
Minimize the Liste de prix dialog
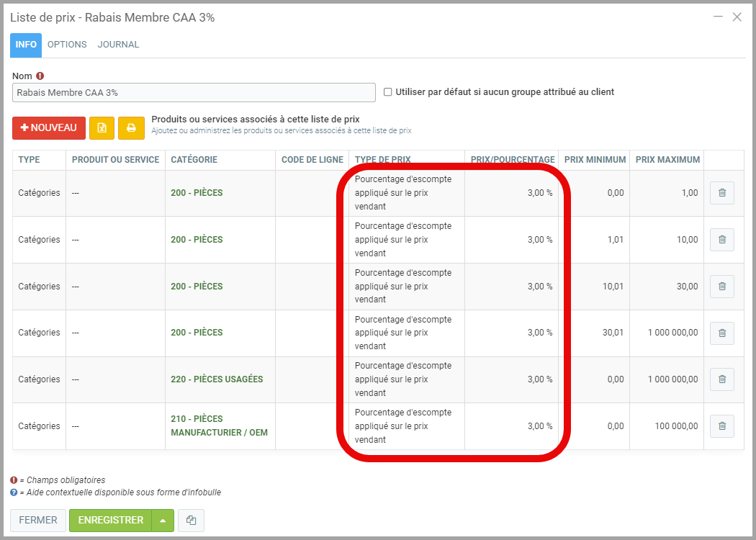pyautogui.click(x=718, y=17)
